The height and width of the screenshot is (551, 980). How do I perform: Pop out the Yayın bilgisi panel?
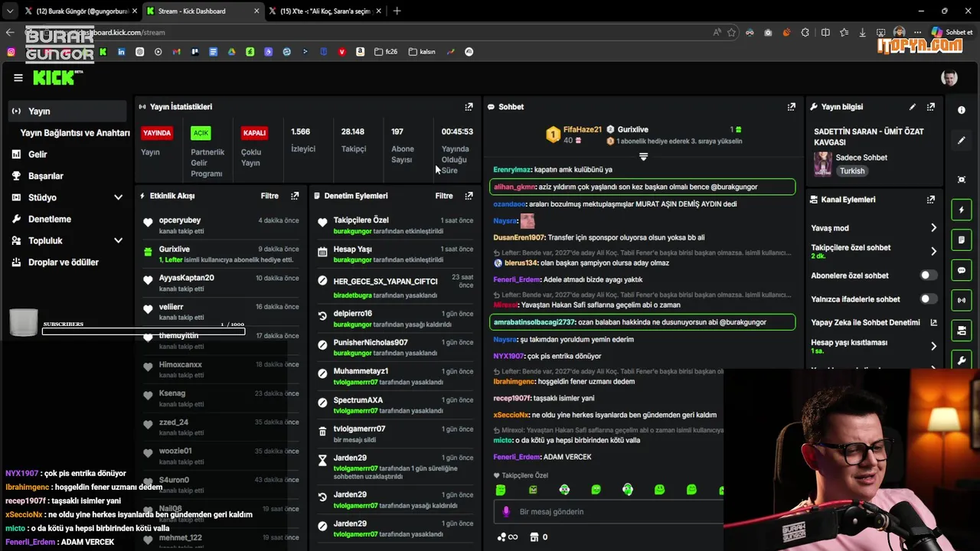click(x=930, y=107)
